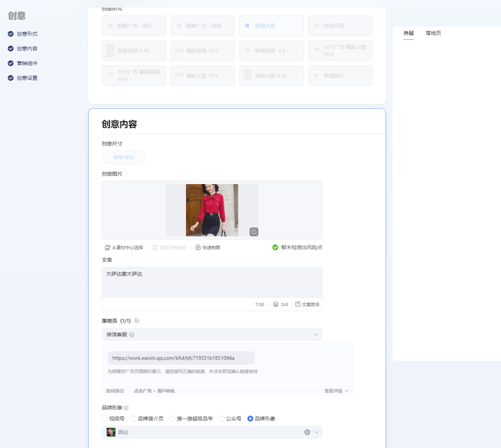Click the uploaded creative image thumbnail
Viewport: 501px width, 448px height.
[x=212, y=210]
